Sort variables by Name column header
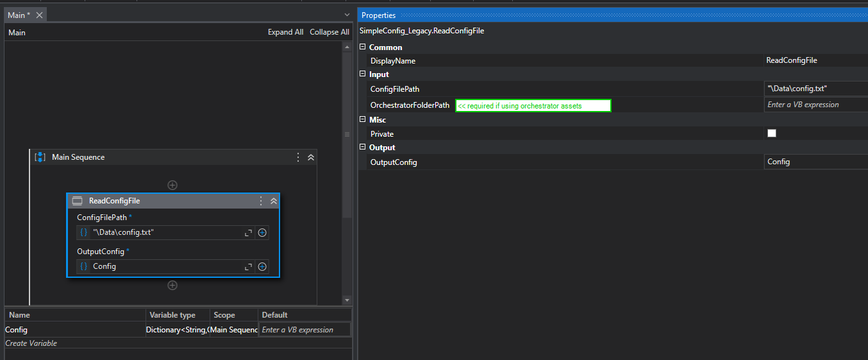 click(75, 315)
